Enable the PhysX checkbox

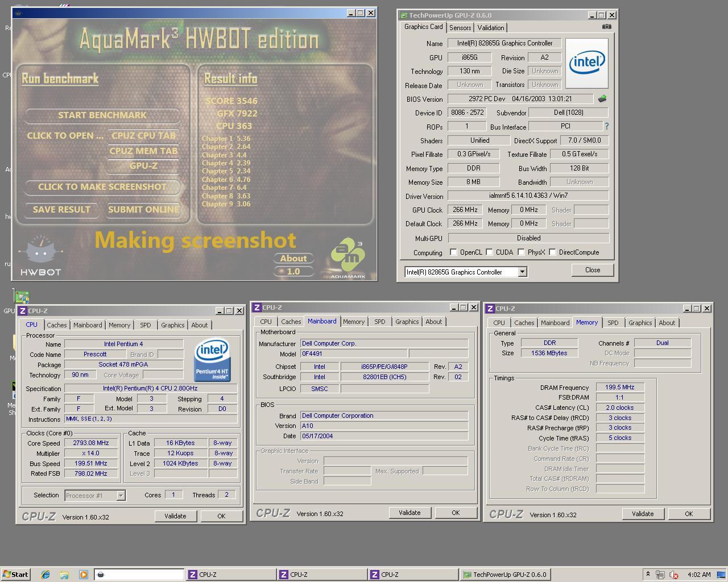[521, 252]
